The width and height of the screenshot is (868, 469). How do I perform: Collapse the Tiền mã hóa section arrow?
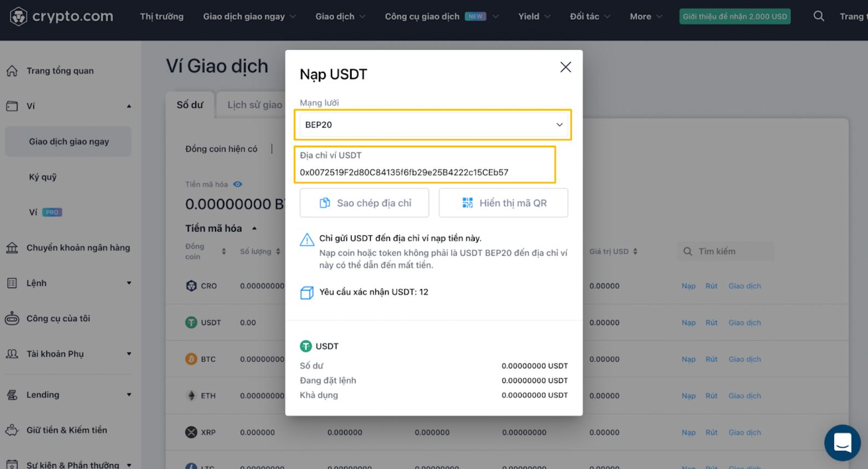254,228
